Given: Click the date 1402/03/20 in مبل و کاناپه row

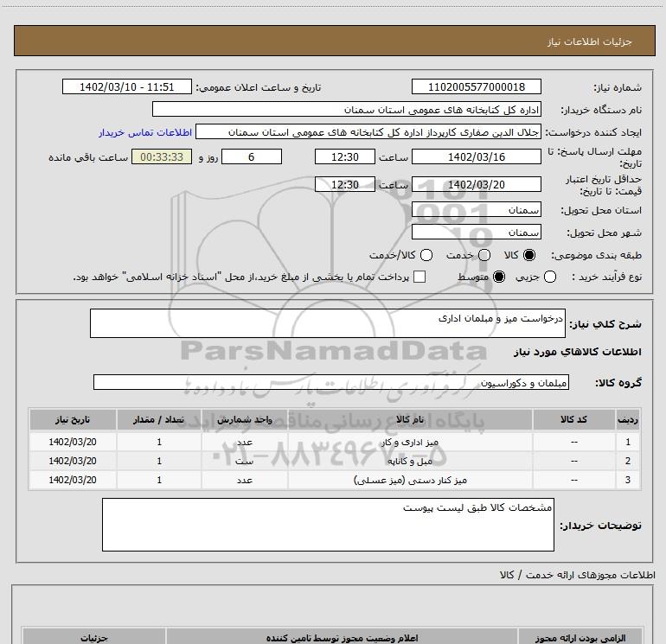Looking at the screenshot, I should 73,461.
